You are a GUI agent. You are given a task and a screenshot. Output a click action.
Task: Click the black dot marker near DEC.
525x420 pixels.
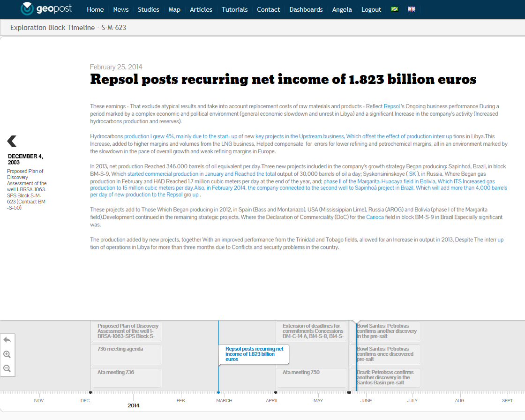click(90, 392)
